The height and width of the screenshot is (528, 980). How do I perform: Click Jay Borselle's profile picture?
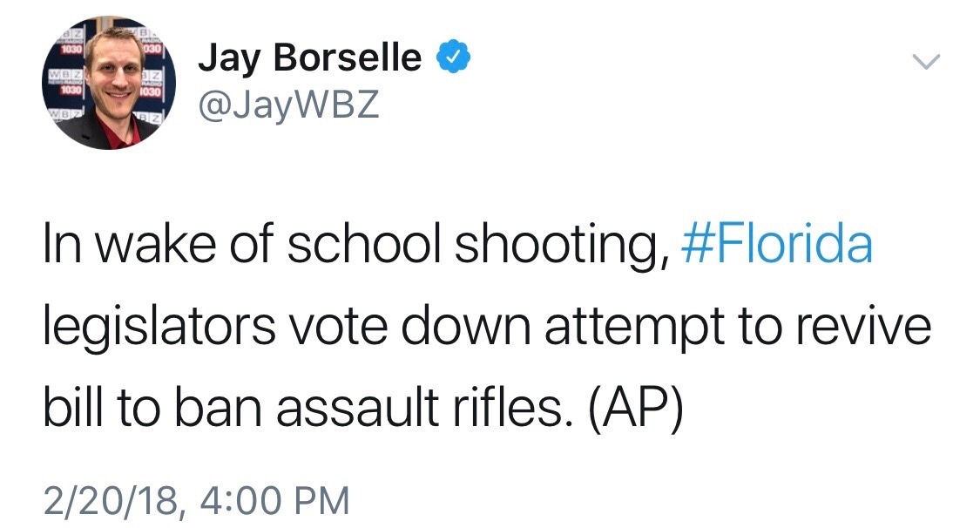tap(110, 84)
